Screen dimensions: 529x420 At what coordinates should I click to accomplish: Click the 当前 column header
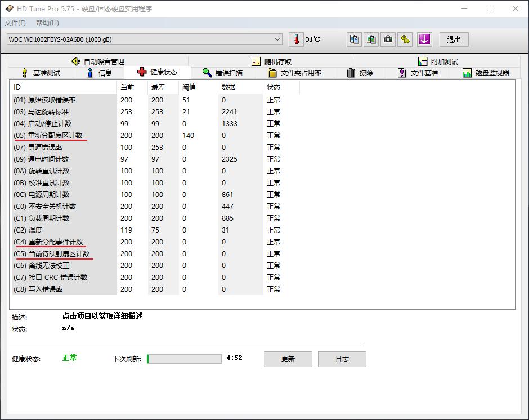(132, 87)
